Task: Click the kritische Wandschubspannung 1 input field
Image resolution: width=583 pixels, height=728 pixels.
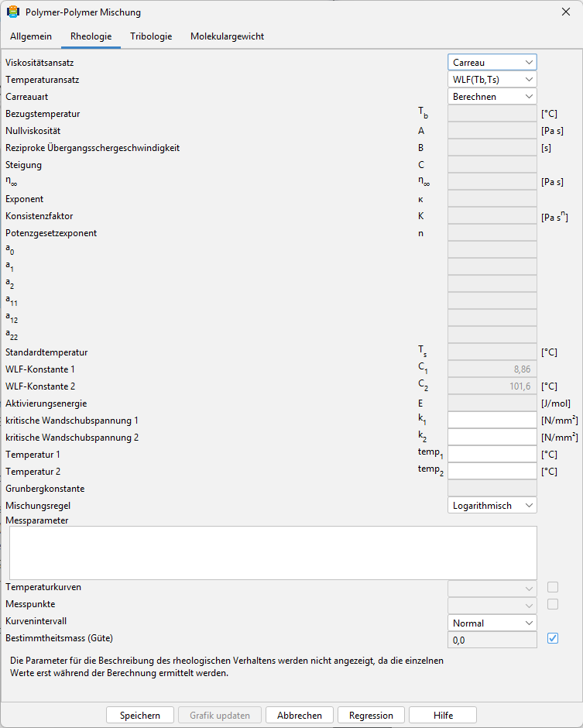Action: 492,421
